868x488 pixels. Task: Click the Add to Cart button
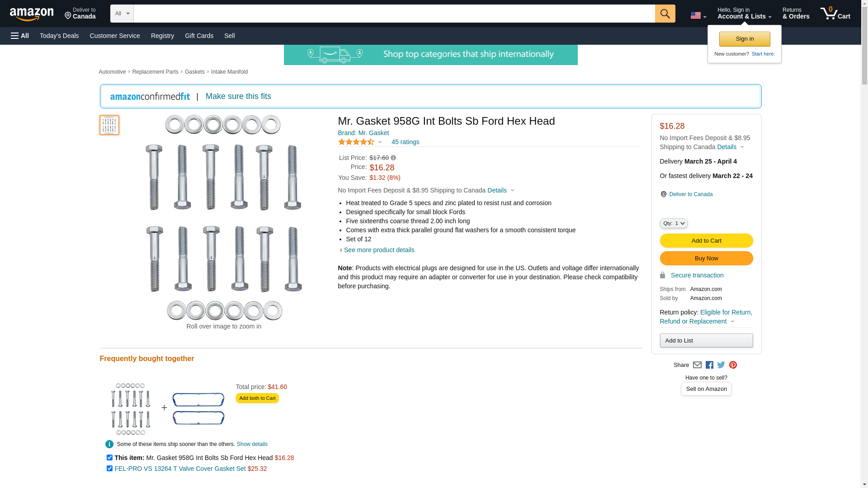coord(706,241)
